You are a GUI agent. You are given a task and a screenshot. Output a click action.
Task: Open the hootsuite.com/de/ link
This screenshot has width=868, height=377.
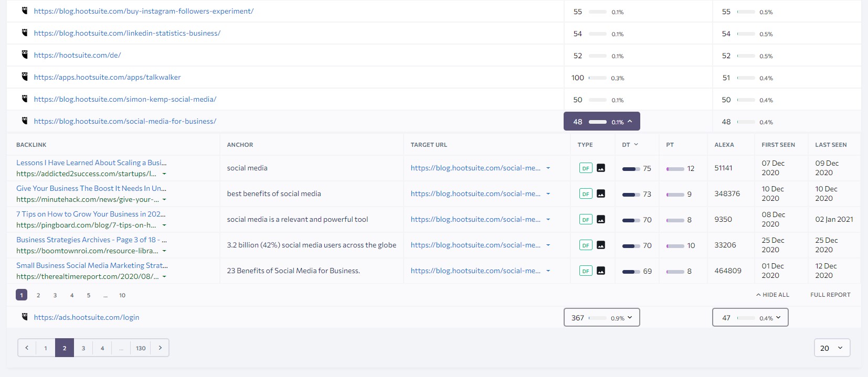77,55
